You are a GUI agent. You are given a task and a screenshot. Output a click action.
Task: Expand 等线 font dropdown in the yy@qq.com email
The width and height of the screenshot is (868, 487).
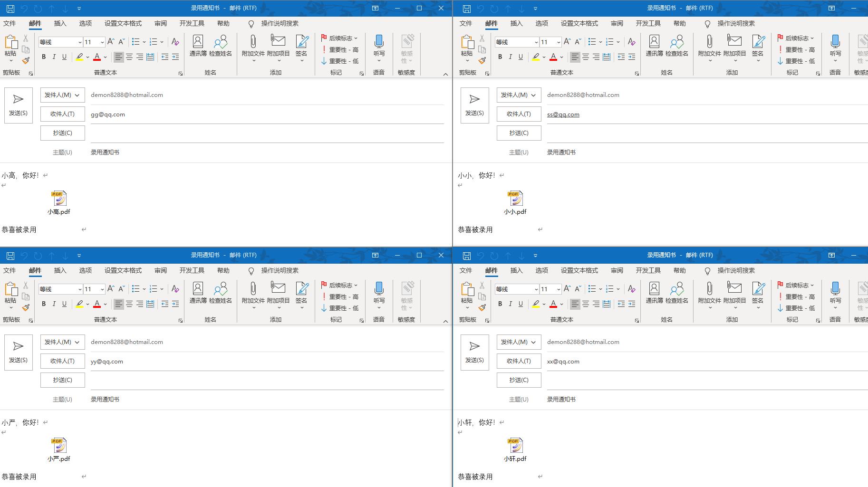point(79,289)
